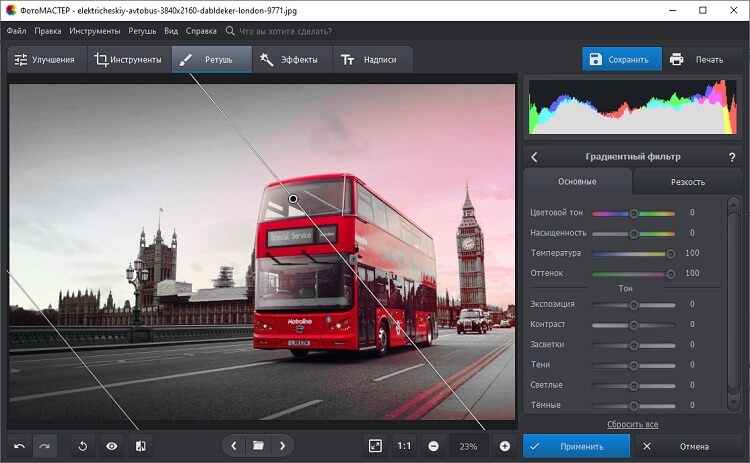
Task: Click the undo arrow icon
Action: point(19,446)
